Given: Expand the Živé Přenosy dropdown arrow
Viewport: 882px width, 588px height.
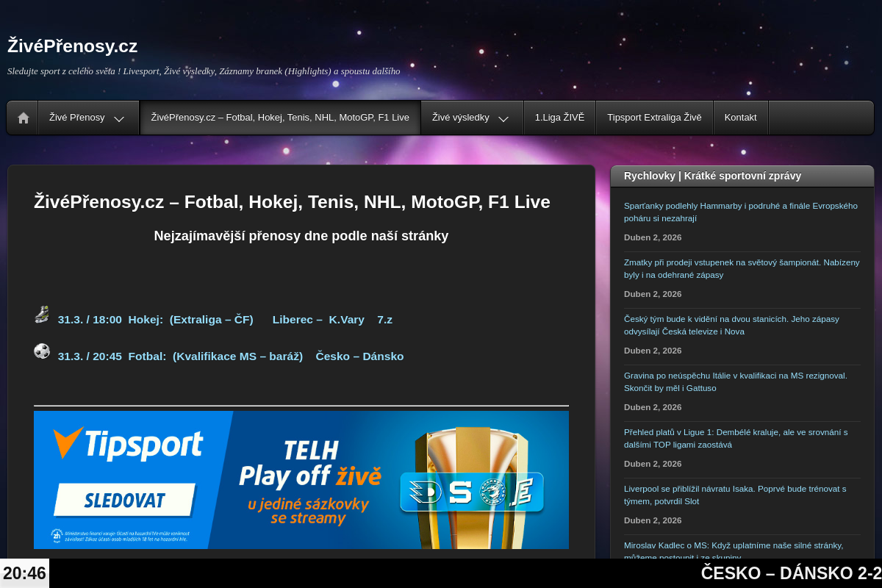Looking at the screenshot, I should [119, 118].
